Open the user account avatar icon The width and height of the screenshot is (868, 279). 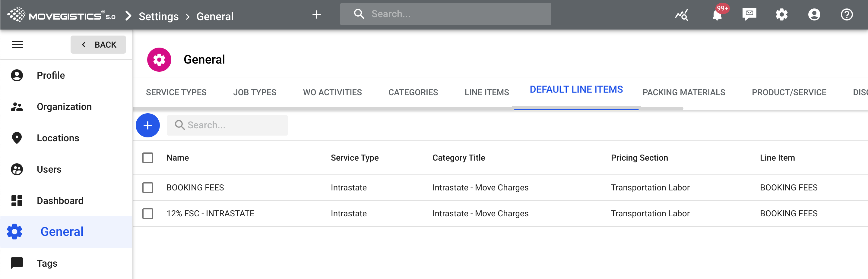(x=814, y=14)
